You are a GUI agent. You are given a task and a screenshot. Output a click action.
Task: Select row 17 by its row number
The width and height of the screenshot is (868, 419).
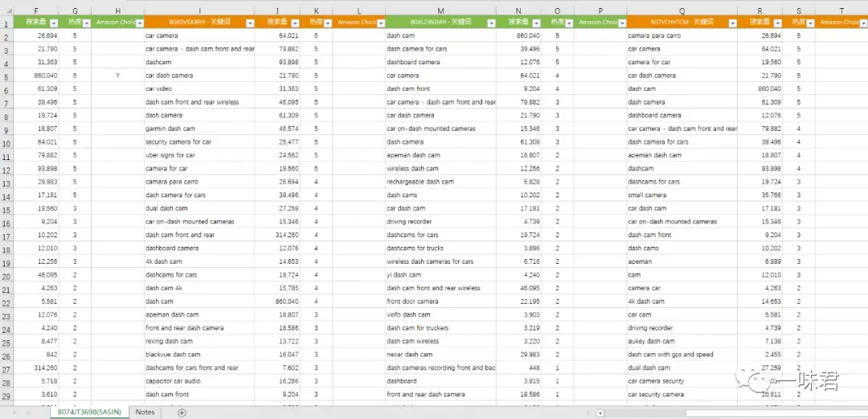tap(6, 236)
